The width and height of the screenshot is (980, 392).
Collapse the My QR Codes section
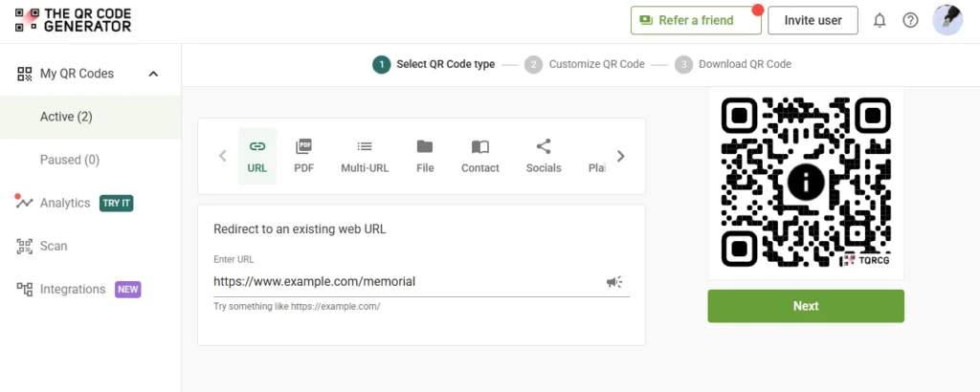(x=153, y=74)
